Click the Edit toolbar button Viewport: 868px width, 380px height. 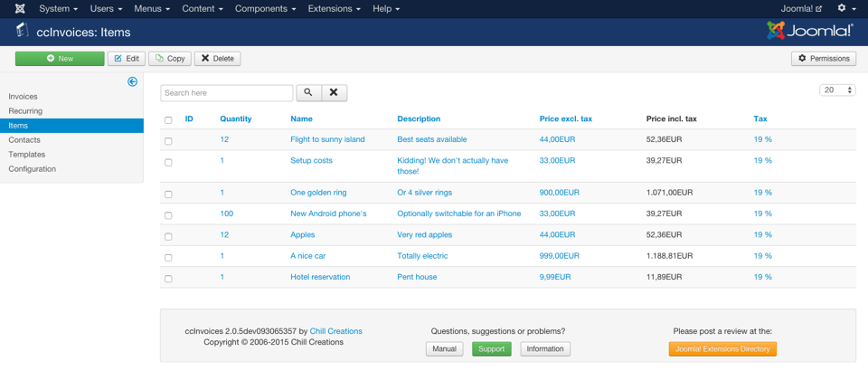[127, 58]
